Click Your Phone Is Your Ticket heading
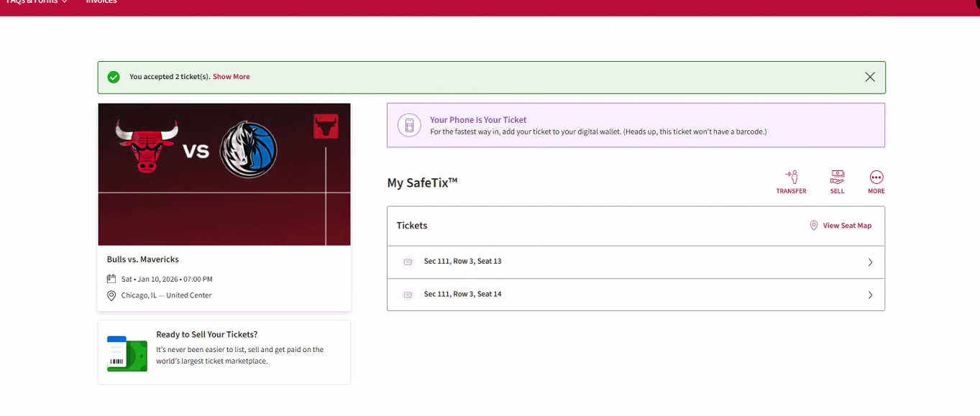 [478, 120]
